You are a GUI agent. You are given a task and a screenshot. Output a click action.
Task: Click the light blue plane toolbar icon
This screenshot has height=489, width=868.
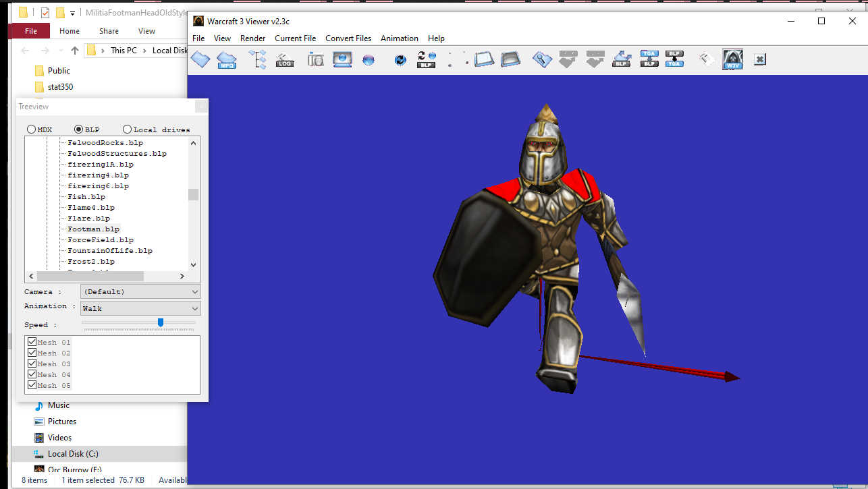point(484,59)
